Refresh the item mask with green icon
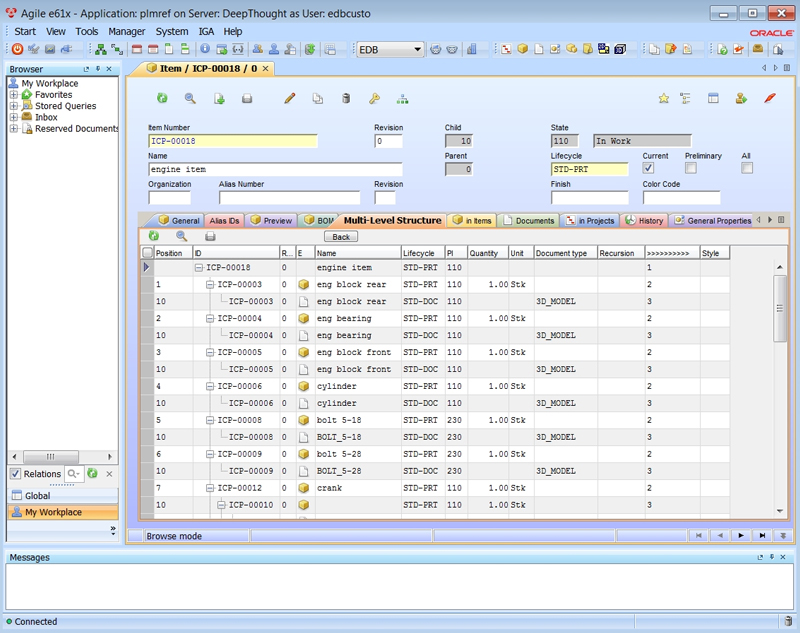The height and width of the screenshot is (633, 800). tap(162, 98)
